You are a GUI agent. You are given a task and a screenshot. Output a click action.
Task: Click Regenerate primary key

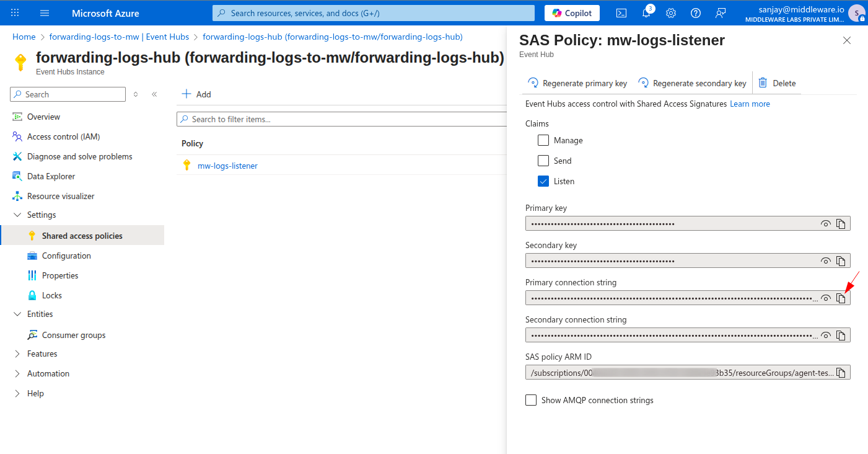[x=577, y=83]
